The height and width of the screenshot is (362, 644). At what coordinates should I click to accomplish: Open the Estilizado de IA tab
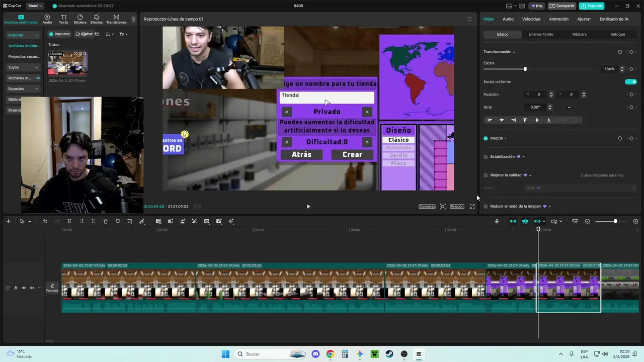click(x=614, y=19)
